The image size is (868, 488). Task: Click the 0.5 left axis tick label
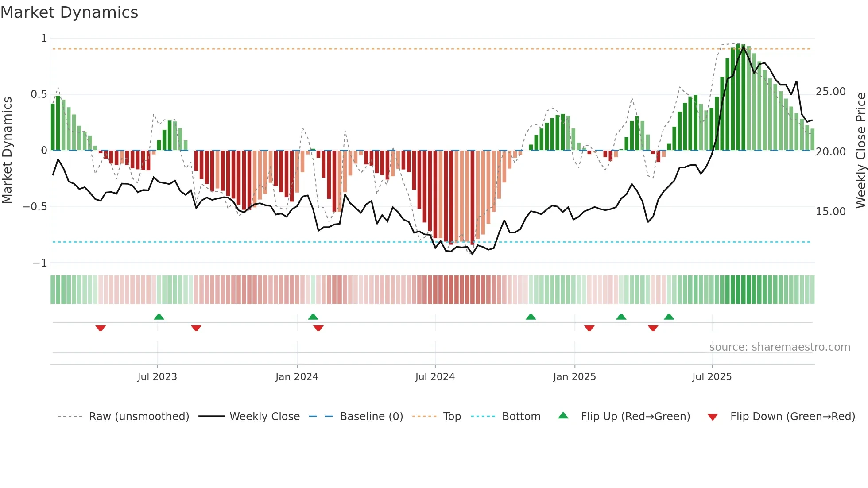[x=39, y=94]
